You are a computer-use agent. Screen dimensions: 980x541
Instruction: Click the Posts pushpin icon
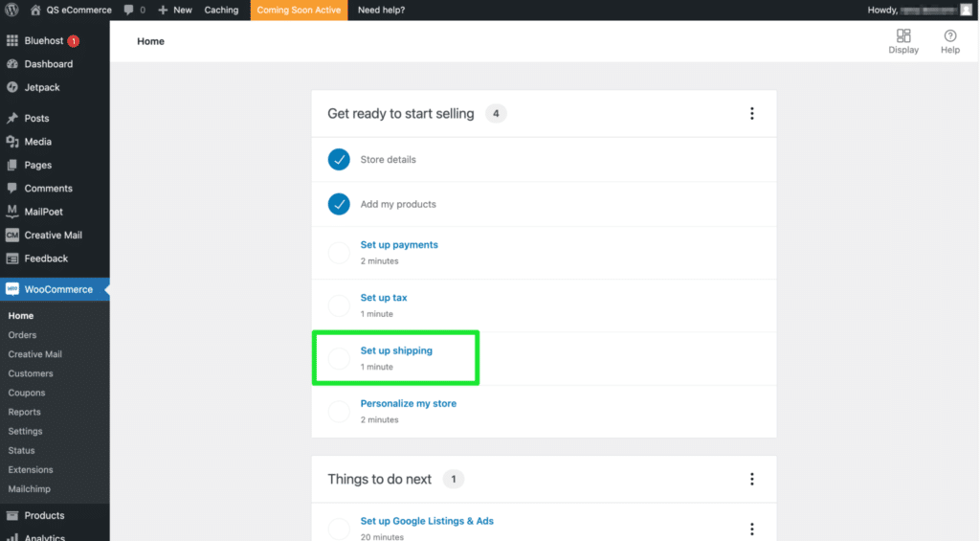point(11,118)
